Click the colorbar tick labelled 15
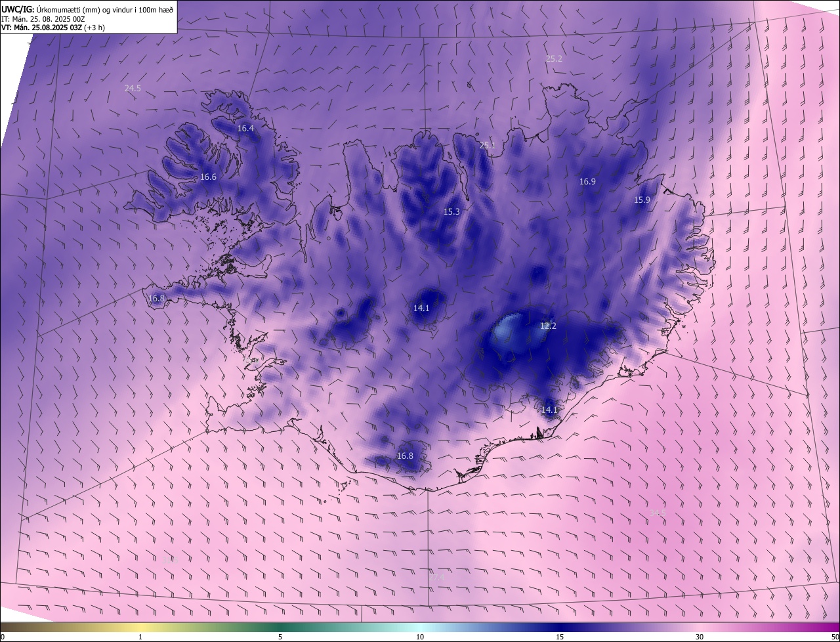The image size is (840, 642). coord(560,637)
